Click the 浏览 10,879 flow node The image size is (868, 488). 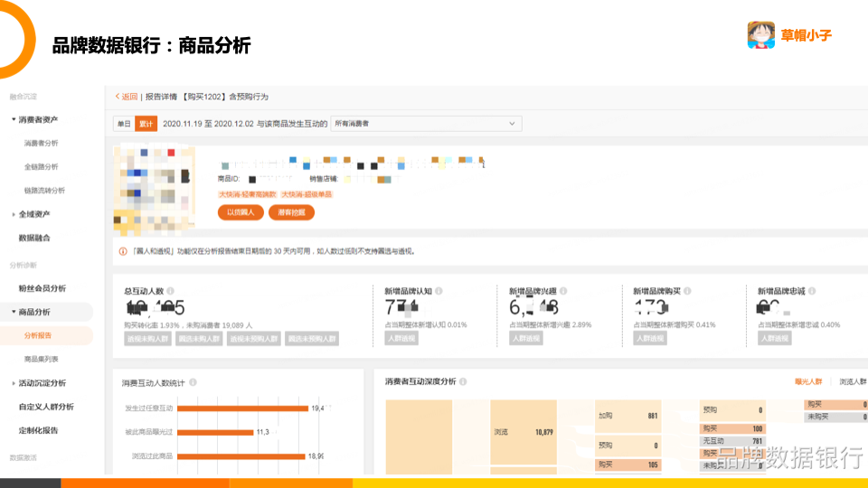pyautogui.click(x=524, y=432)
